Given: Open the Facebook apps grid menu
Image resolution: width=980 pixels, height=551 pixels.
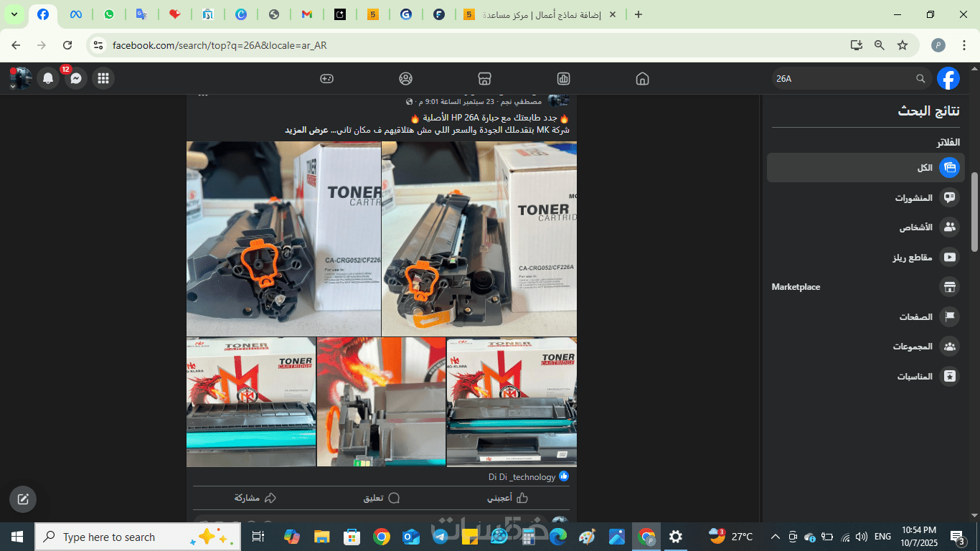Looking at the screenshot, I should coord(103,78).
